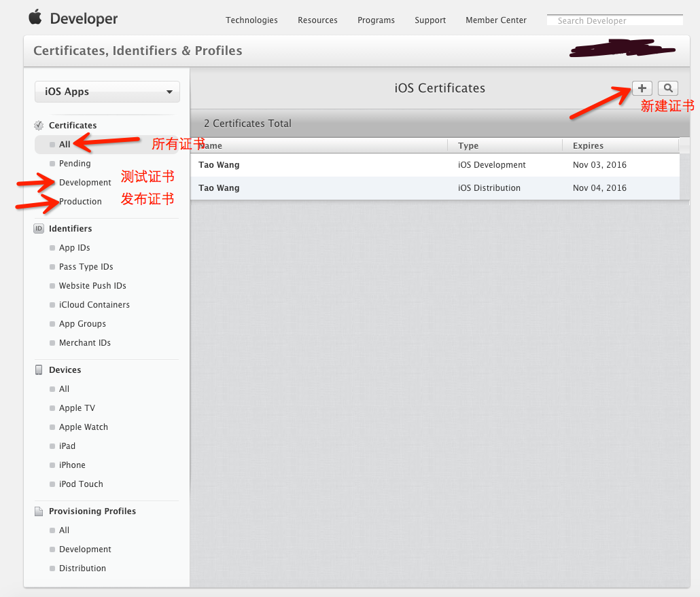Click the Nov 03, 2016 expiry date

coord(599,165)
